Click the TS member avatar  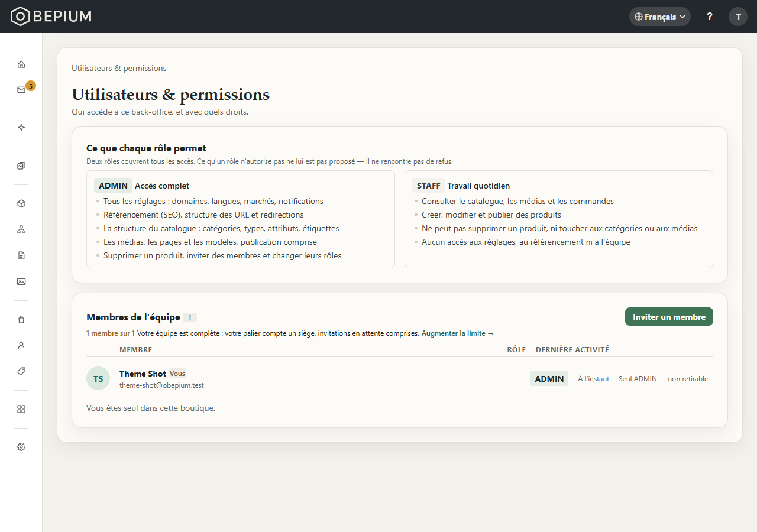point(98,378)
